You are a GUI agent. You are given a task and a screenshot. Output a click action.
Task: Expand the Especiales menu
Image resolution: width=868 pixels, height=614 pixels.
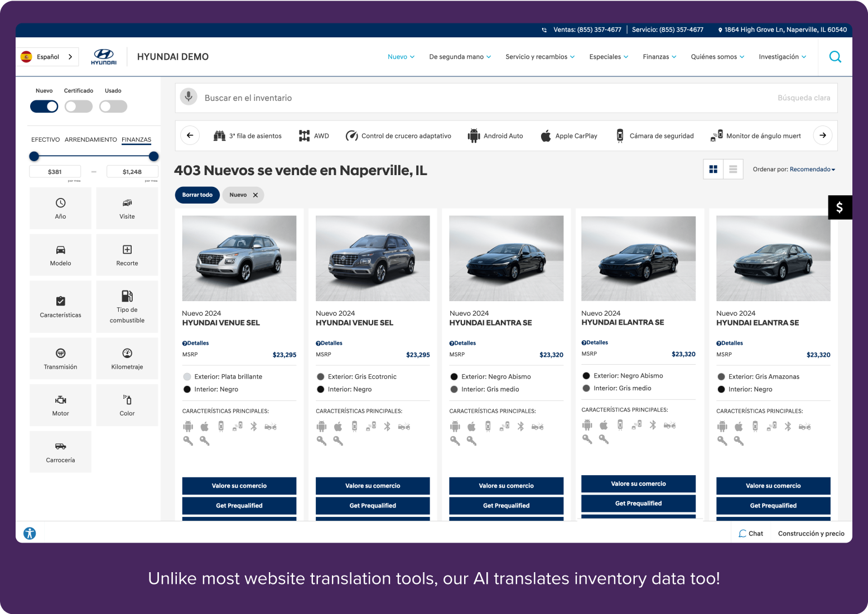click(x=609, y=57)
